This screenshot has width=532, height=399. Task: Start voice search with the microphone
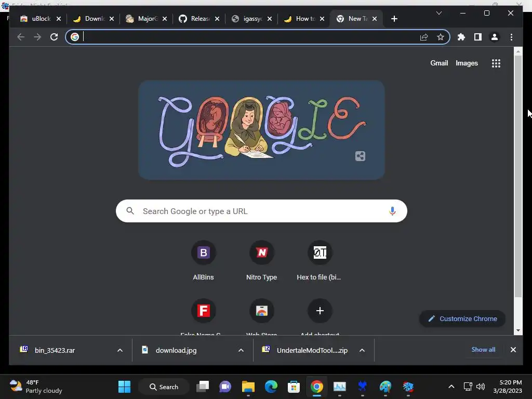(x=392, y=211)
